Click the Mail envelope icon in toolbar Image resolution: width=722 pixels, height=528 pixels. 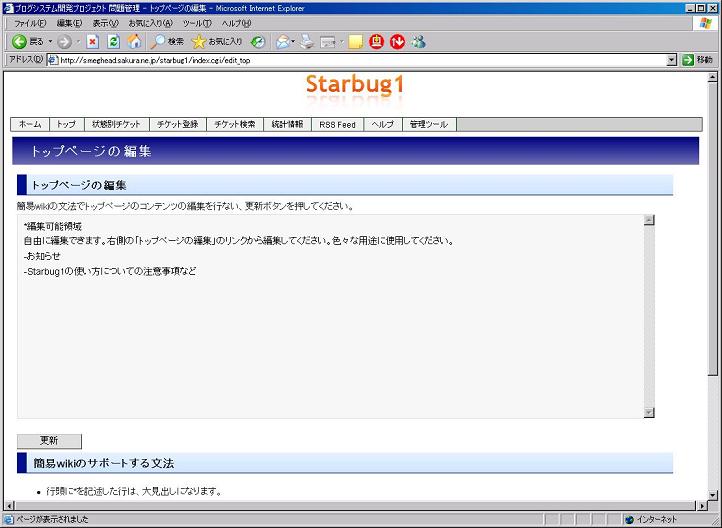[x=283, y=42]
